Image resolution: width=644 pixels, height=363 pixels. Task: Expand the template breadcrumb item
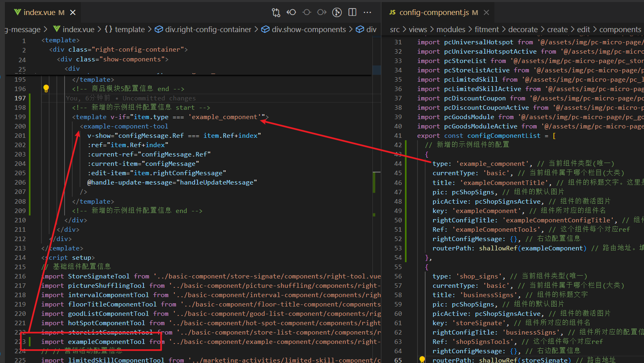[x=129, y=30]
